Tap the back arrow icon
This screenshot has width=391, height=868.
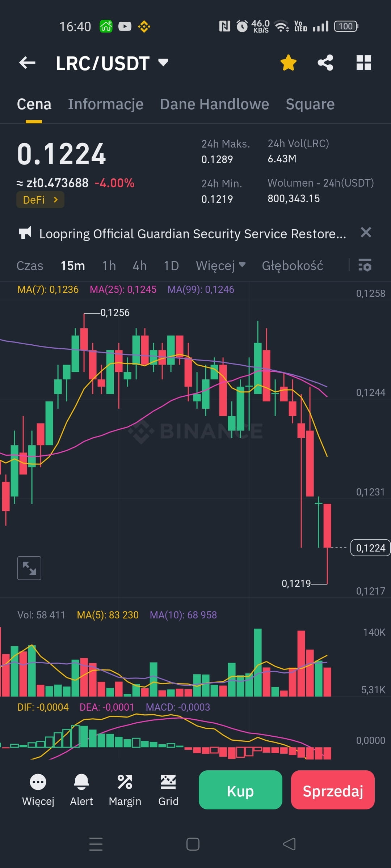click(27, 63)
